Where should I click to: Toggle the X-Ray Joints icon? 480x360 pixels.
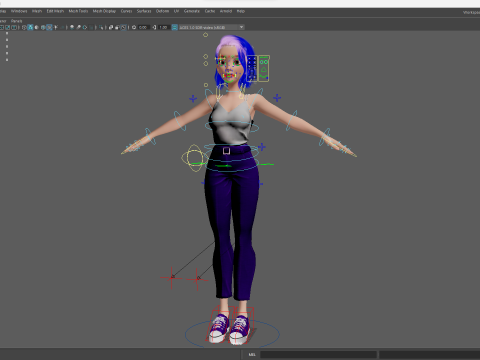[x=124, y=27]
